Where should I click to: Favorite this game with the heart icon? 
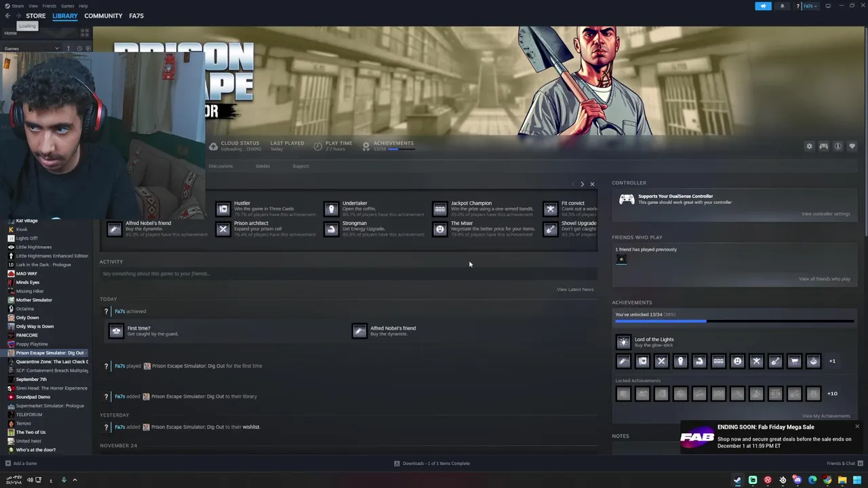point(852,146)
